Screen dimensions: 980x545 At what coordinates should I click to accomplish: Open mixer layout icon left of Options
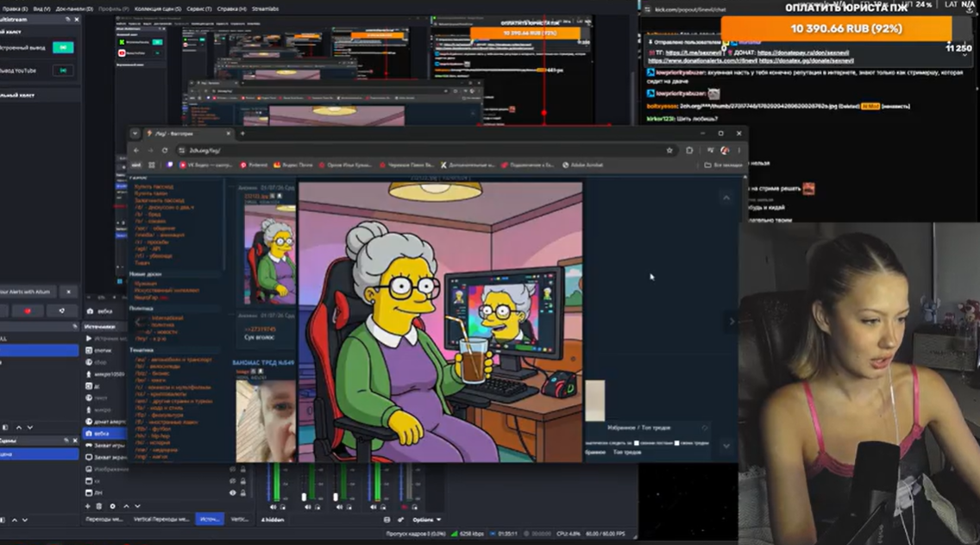(x=386, y=519)
